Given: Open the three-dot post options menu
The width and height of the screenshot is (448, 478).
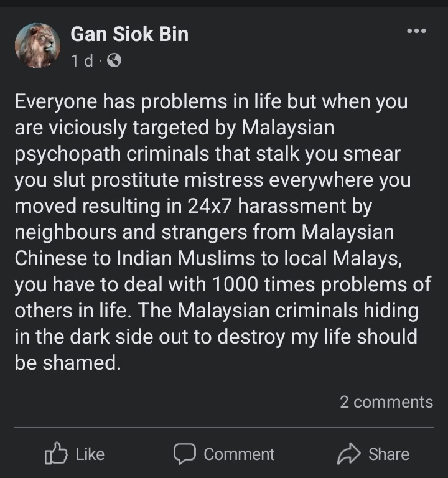Looking at the screenshot, I should 417,30.
